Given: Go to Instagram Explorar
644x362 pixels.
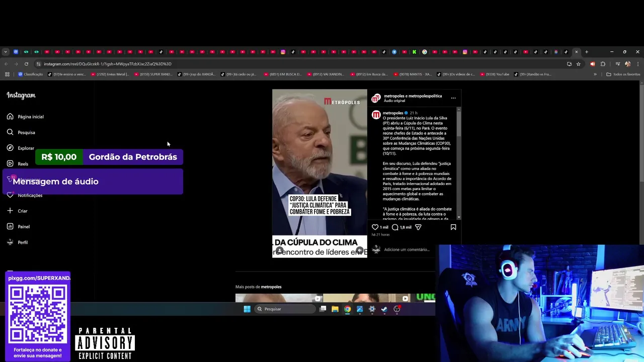Looking at the screenshot, I should click(x=21, y=148).
